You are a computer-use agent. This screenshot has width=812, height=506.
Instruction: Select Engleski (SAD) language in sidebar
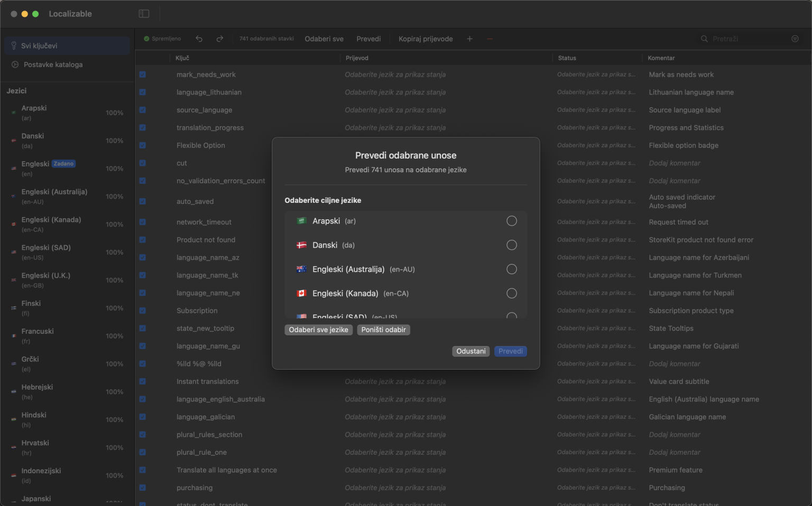(x=67, y=252)
